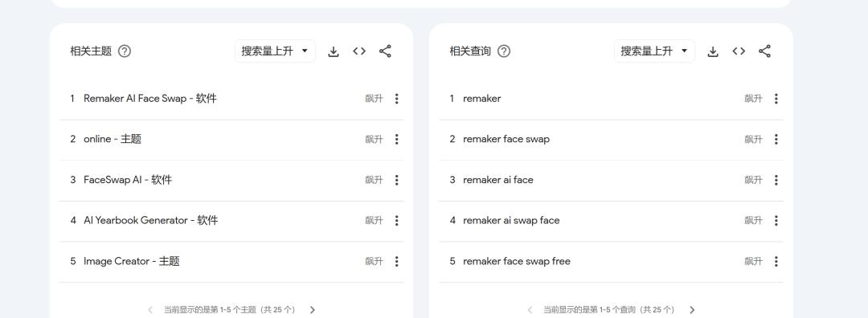Go to next page of related queries
The height and width of the screenshot is (318, 868).
[x=692, y=310]
